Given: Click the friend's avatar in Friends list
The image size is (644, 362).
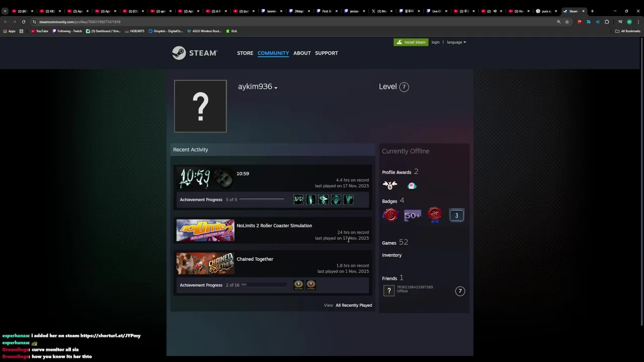Looking at the screenshot, I should pyautogui.click(x=389, y=291).
